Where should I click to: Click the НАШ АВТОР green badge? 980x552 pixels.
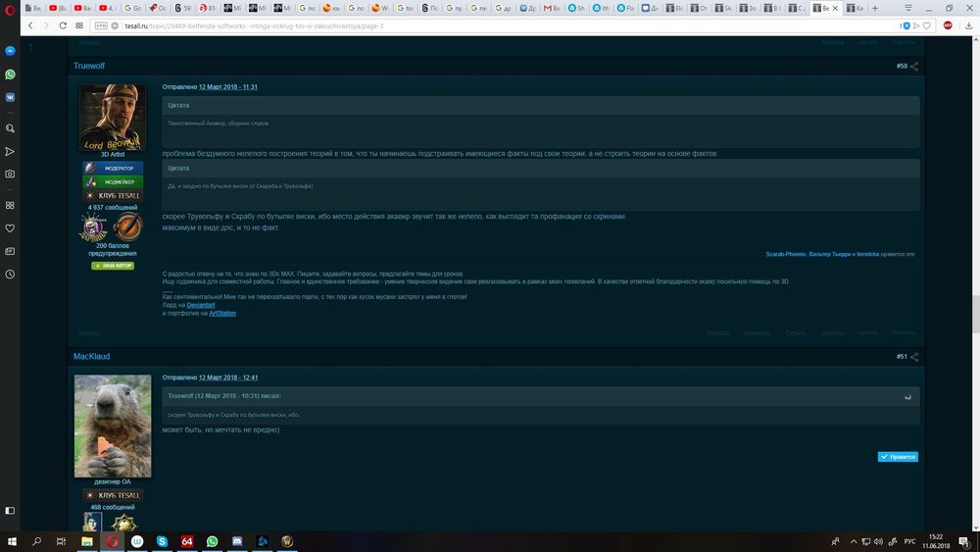(x=113, y=266)
